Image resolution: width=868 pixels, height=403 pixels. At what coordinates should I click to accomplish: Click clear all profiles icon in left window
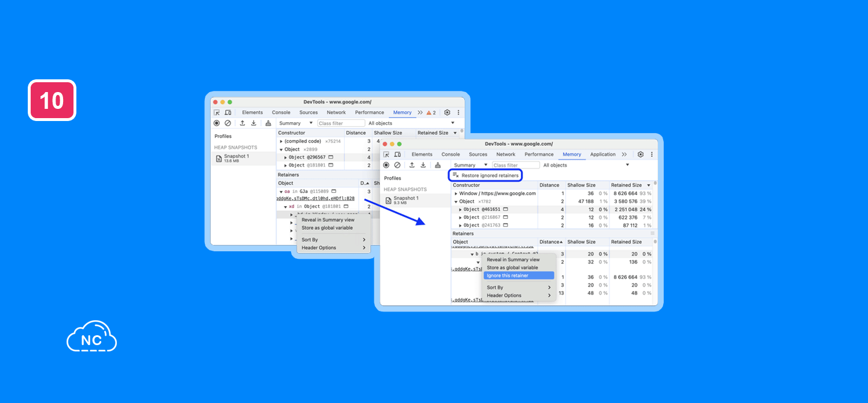pyautogui.click(x=227, y=123)
